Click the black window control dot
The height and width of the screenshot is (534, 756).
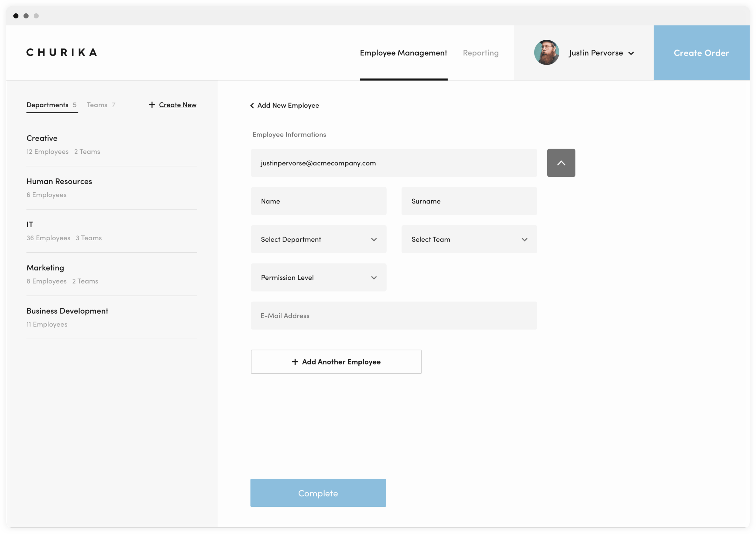(16, 16)
